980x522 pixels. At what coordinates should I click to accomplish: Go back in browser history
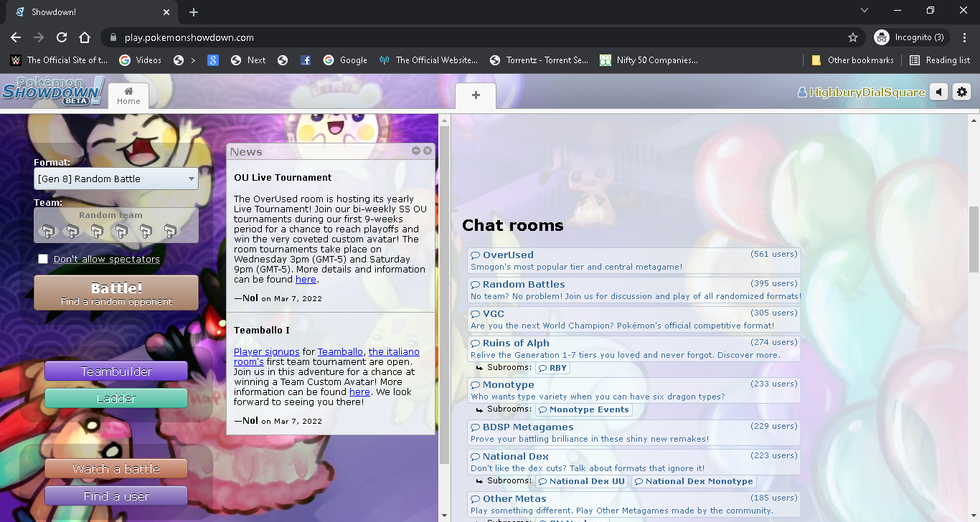pyautogui.click(x=16, y=37)
